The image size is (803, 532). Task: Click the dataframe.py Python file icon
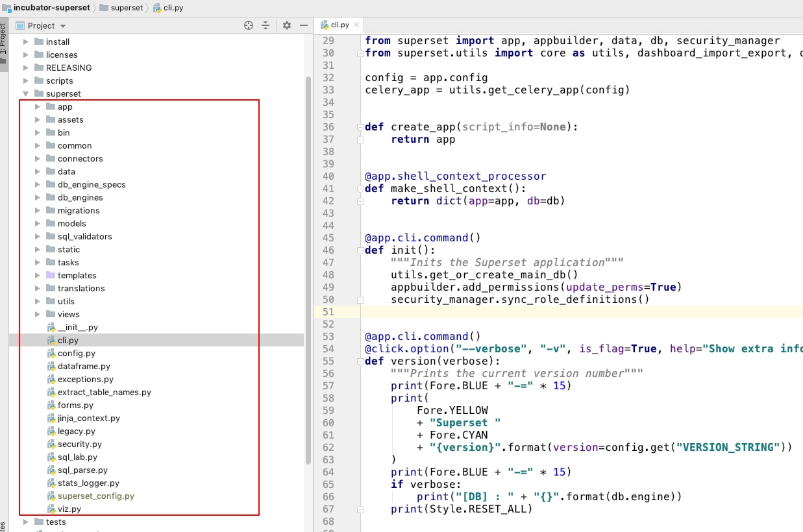[x=51, y=367]
